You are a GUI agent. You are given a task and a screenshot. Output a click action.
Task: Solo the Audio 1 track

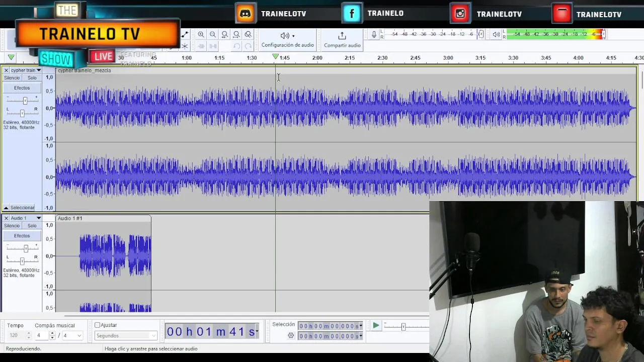pos(32,226)
